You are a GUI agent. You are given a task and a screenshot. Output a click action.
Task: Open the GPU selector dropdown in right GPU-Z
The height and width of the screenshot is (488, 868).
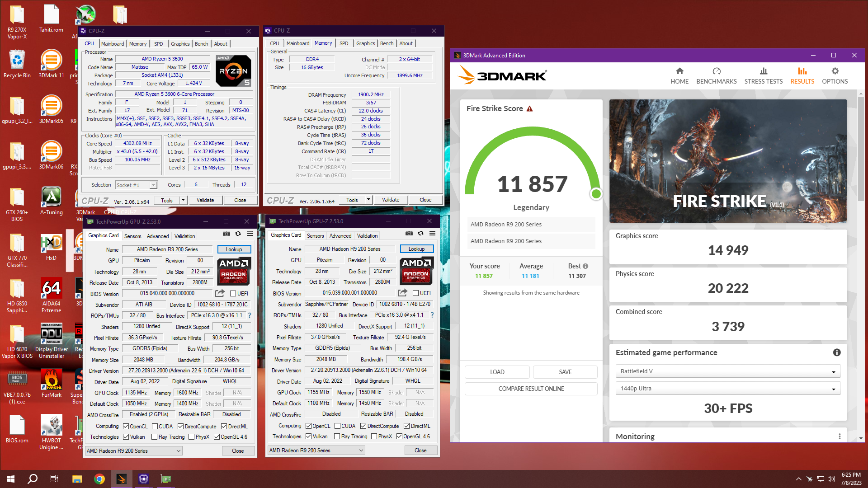[x=316, y=450]
